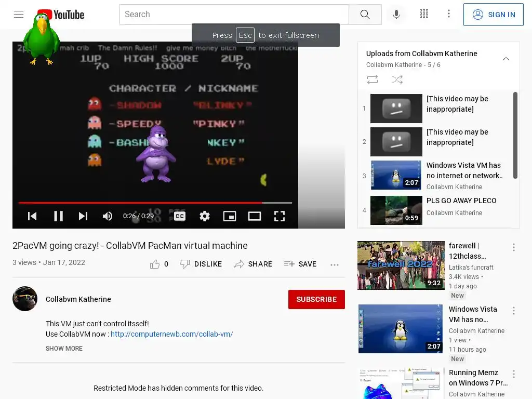Click the SHARE button
Screen dimensions: 532x399
[x=253, y=264]
